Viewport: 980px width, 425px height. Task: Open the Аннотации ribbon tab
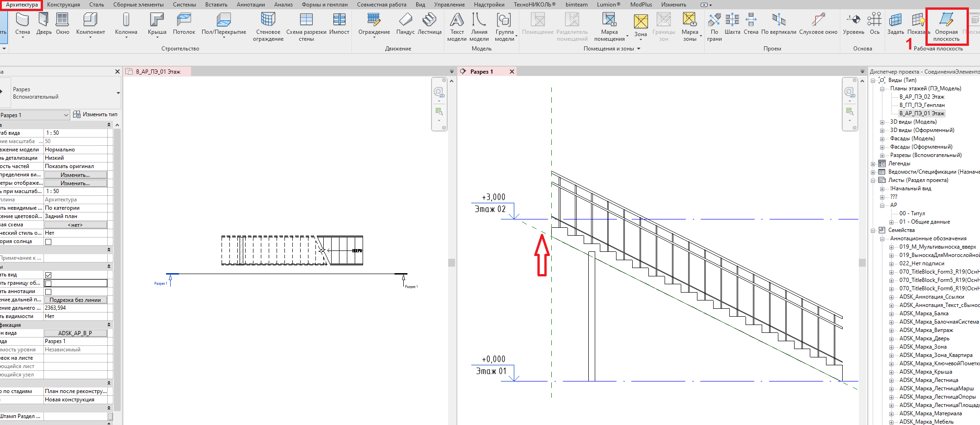pos(250,5)
